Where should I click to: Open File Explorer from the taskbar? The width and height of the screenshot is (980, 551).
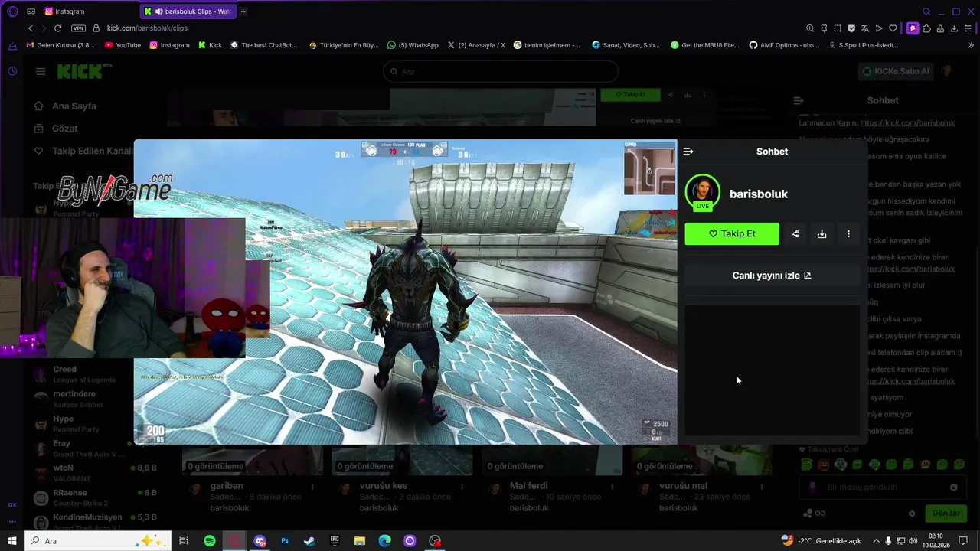coord(360,541)
